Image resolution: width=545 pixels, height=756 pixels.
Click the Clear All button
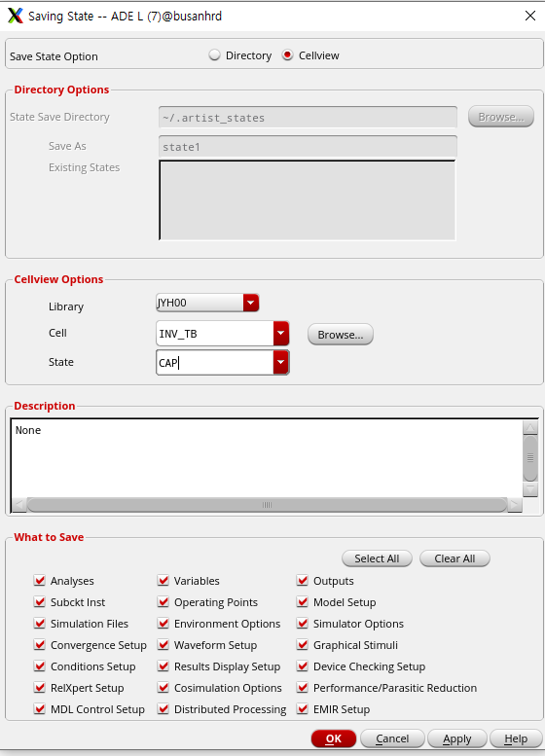click(x=454, y=558)
